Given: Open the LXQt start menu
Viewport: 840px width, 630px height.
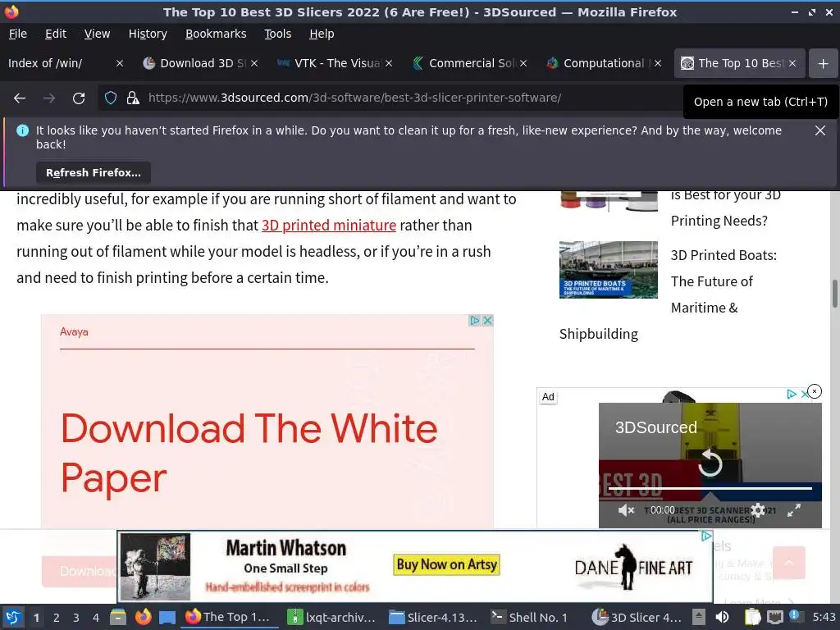Looking at the screenshot, I should tap(13, 617).
